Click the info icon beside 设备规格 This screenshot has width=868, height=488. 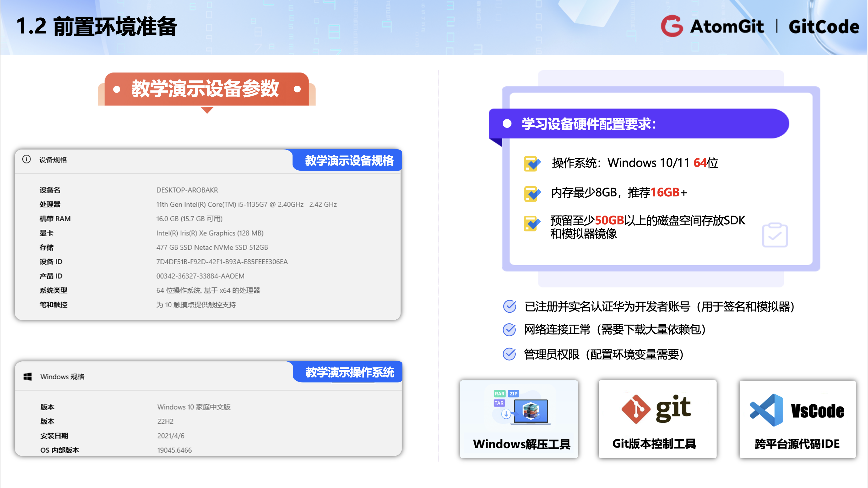coord(26,159)
